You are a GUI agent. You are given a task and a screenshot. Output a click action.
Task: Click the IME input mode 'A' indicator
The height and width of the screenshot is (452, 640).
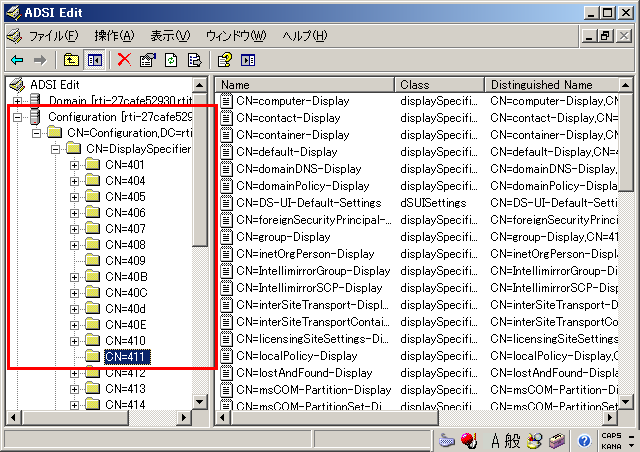[495, 441]
